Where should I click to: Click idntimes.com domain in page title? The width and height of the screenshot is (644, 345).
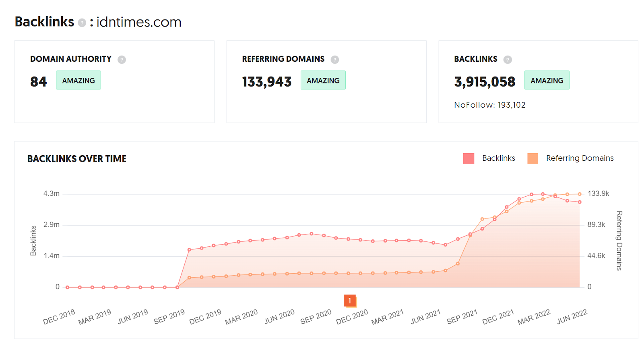click(139, 22)
